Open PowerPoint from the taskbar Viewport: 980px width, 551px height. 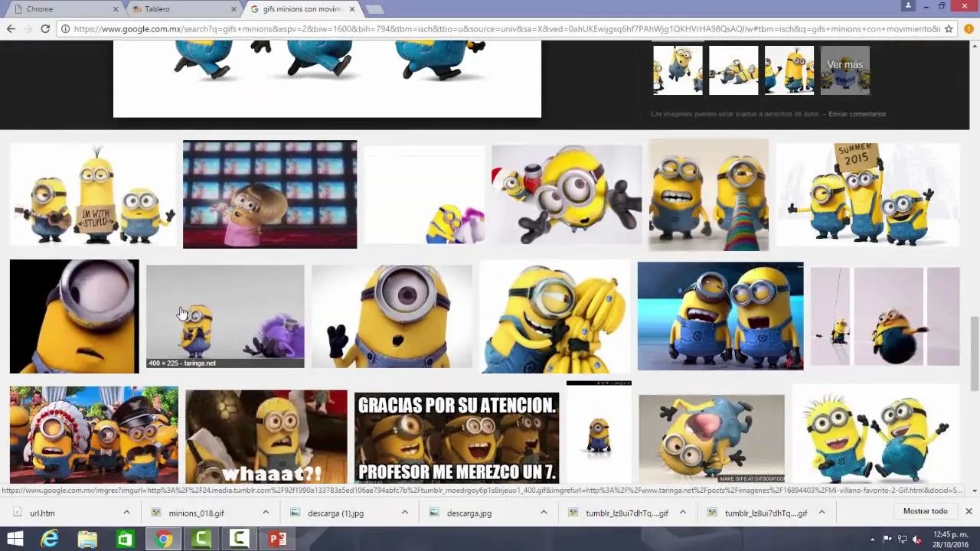coord(277,539)
